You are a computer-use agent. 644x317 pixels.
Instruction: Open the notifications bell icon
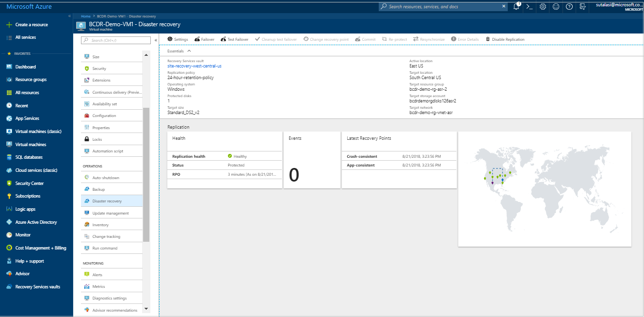(517, 7)
